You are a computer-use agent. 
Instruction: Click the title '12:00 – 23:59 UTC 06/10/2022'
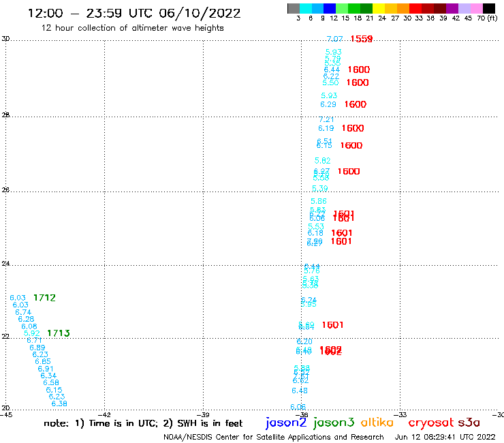[x=134, y=13]
